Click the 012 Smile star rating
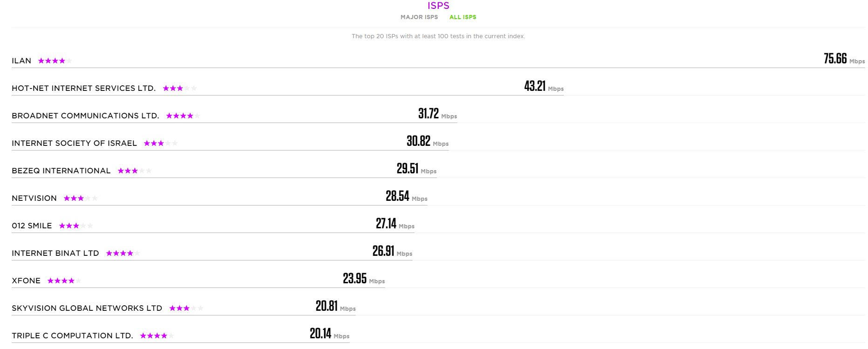Screen dimensions: 868x349 tap(76, 226)
